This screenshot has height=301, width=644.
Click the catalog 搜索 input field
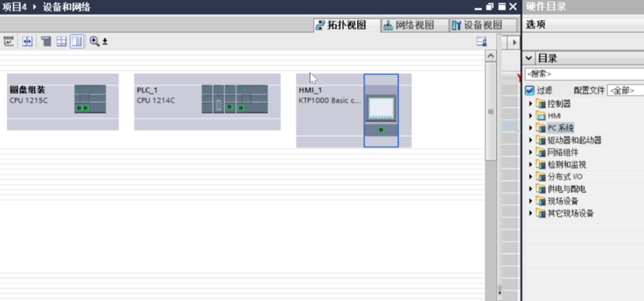coord(585,74)
